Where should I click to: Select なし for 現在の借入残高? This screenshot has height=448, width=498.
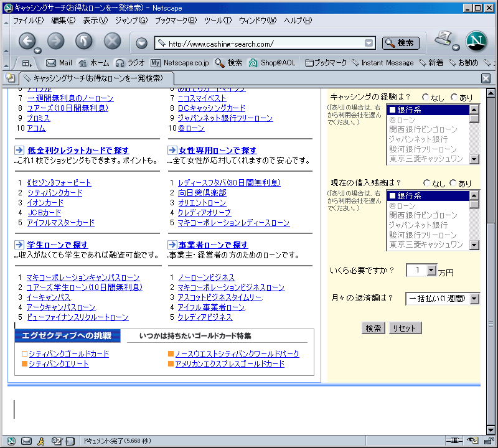pos(426,183)
